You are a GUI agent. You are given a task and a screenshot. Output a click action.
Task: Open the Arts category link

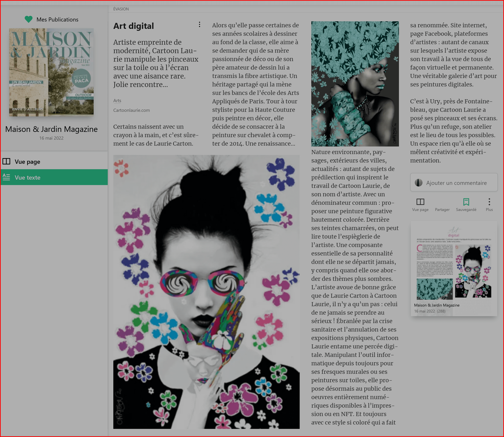(x=117, y=101)
